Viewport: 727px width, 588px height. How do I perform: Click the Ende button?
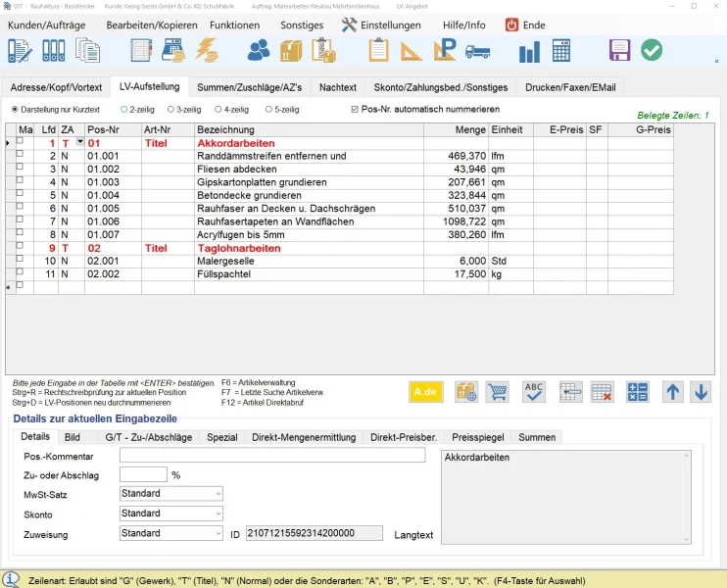click(x=525, y=24)
